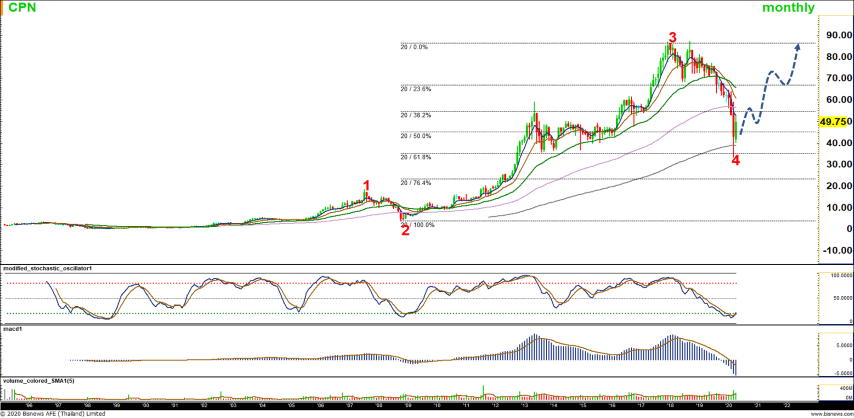
Task: Click the 76.4% Fibonacci retracement label
Action: coord(416,183)
